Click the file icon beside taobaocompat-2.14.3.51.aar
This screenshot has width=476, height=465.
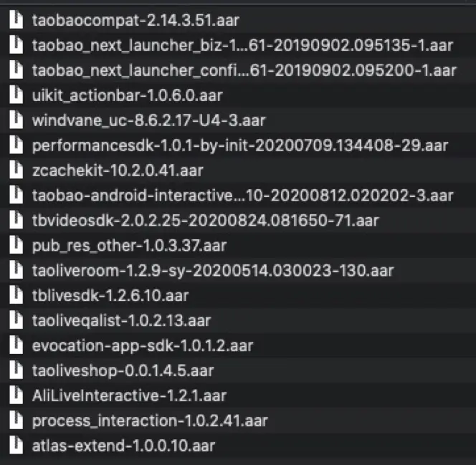coord(16,21)
